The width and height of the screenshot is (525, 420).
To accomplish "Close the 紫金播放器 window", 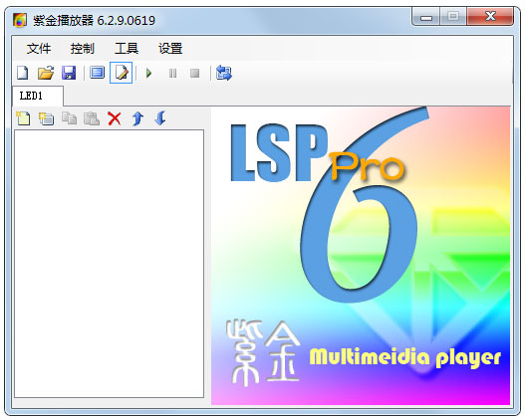I will pyautogui.click(x=490, y=17).
